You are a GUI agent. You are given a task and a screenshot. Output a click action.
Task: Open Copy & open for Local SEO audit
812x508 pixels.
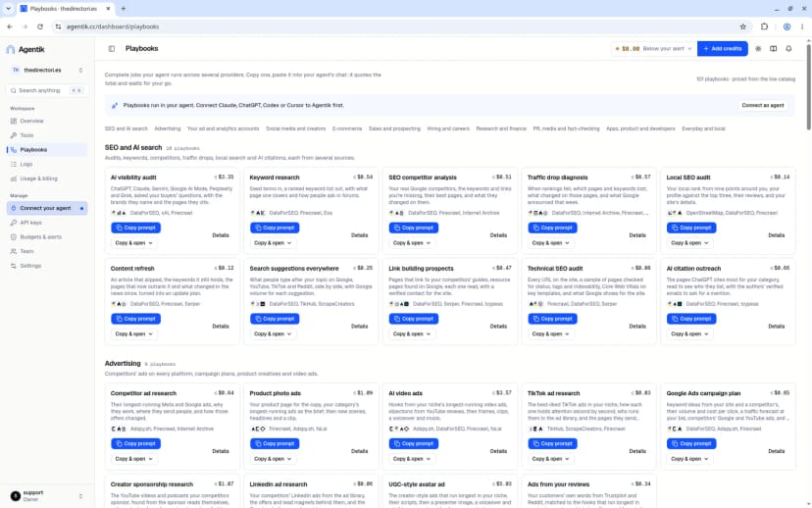689,243
